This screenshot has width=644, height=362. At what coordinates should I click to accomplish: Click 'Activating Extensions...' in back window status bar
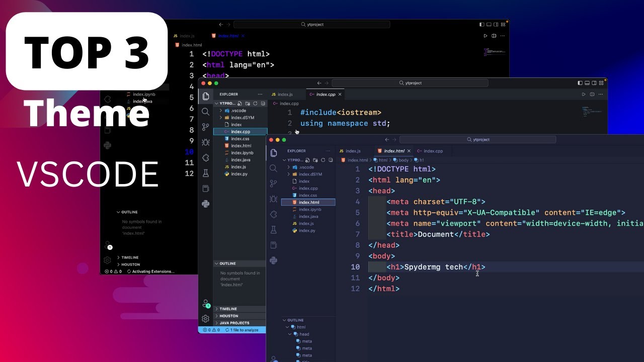pos(150,271)
